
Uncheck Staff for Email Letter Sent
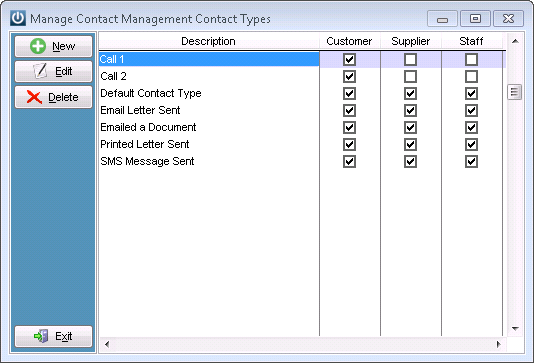tap(471, 110)
